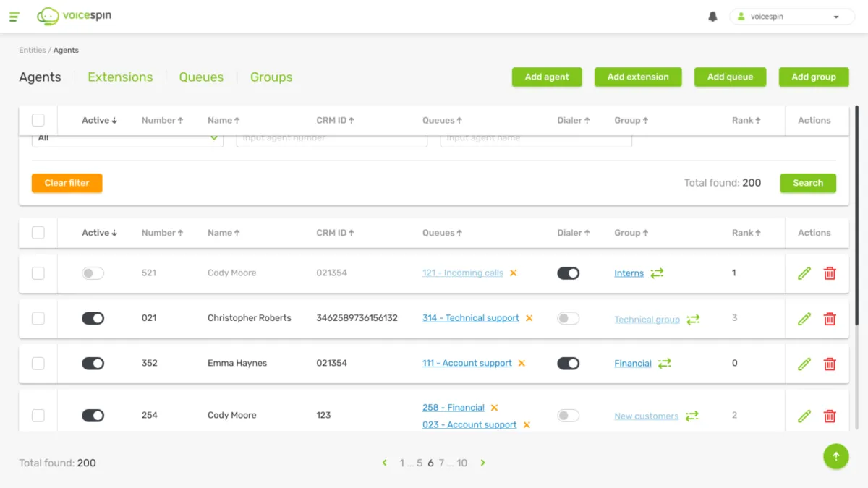Open the 'All' filter dropdown
The image size is (868, 488).
(x=127, y=138)
